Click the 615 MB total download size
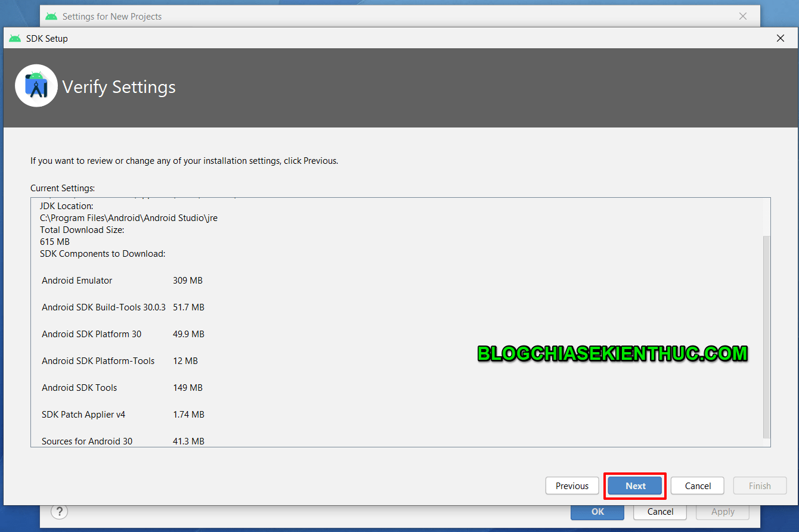799x532 pixels. (55, 242)
